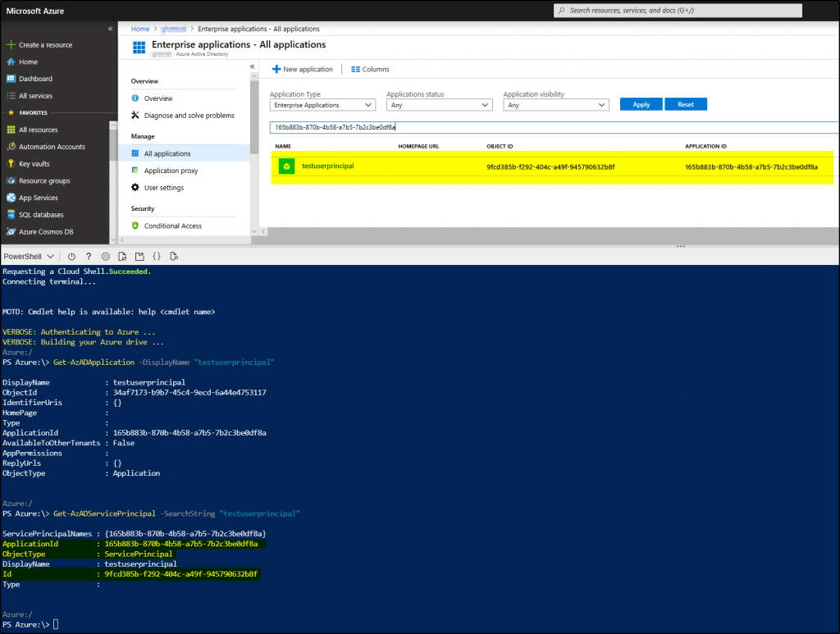840x634 pixels.
Task: Click the Key vaults sidebar icon
Action: tap(11, 164)
